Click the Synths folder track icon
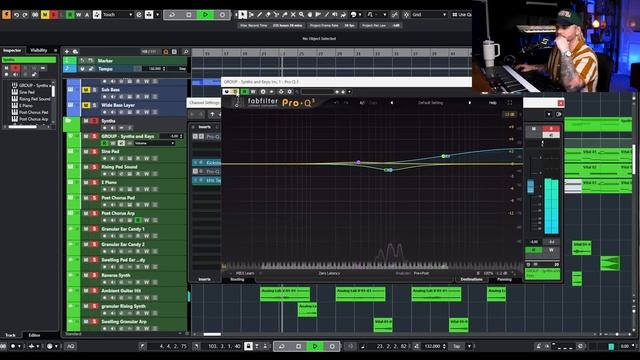 click(x=69, y=121)
